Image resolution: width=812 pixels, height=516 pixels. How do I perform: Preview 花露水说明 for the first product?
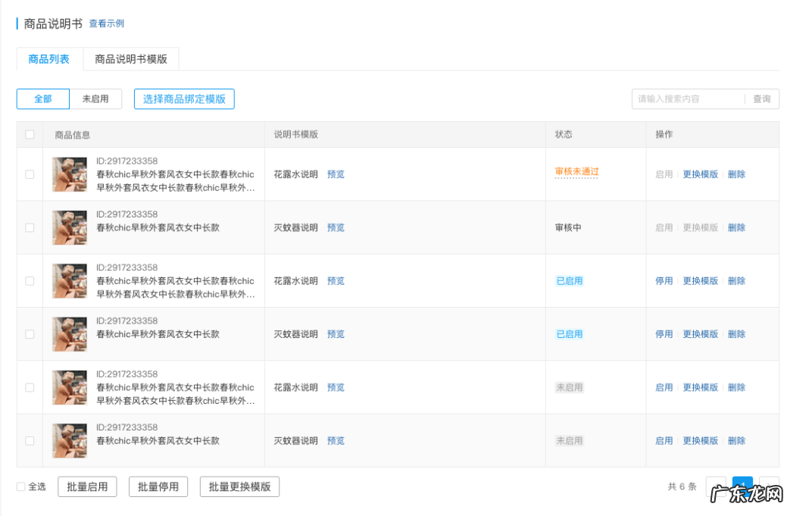(x=336, y=174)
